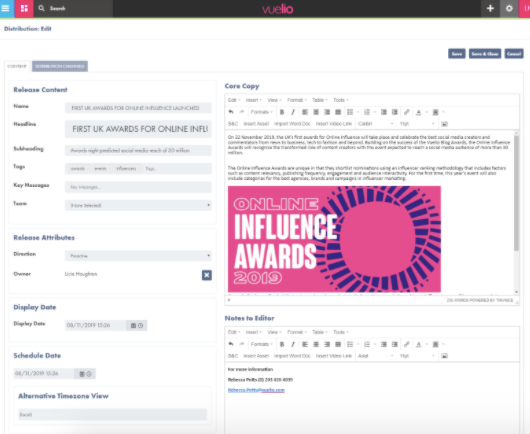Apply bold in Core Copy editor
The width and height of the screenshot is (530, 434).
coord(282,112)
